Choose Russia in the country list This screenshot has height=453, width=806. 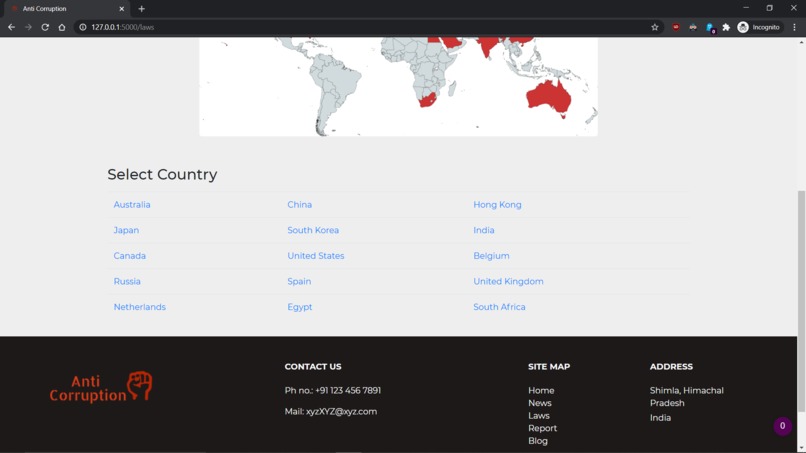coord(127,281)
